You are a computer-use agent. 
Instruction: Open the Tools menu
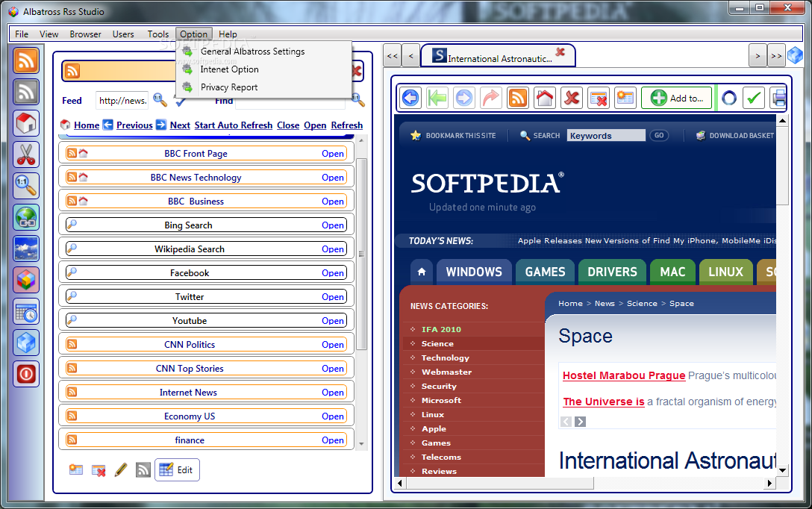coord(158,34)
